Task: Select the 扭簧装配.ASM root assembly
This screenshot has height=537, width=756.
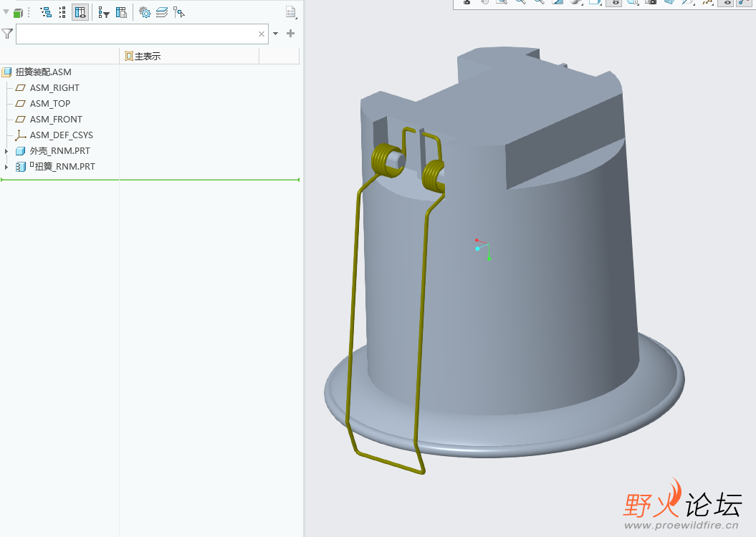Action: (43, 72)
